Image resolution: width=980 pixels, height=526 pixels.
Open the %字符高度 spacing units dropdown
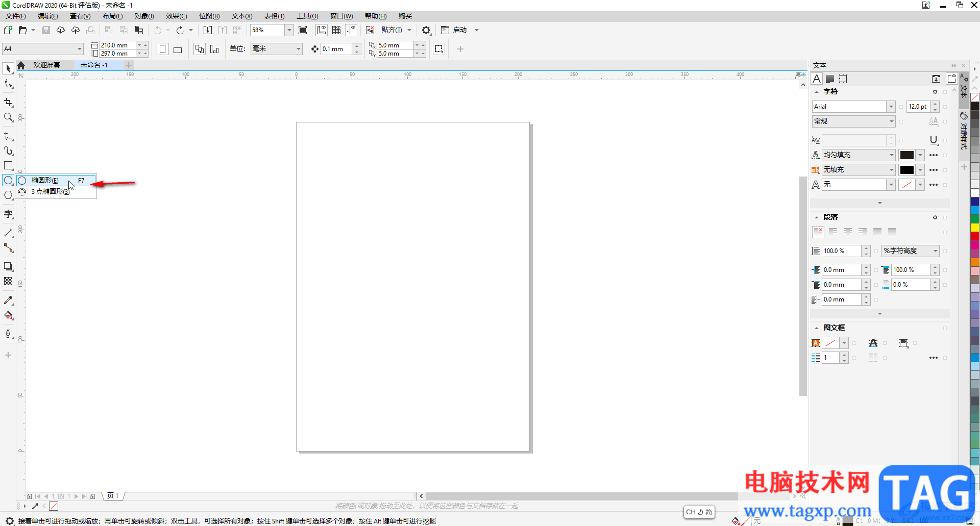tap(935, 251)
